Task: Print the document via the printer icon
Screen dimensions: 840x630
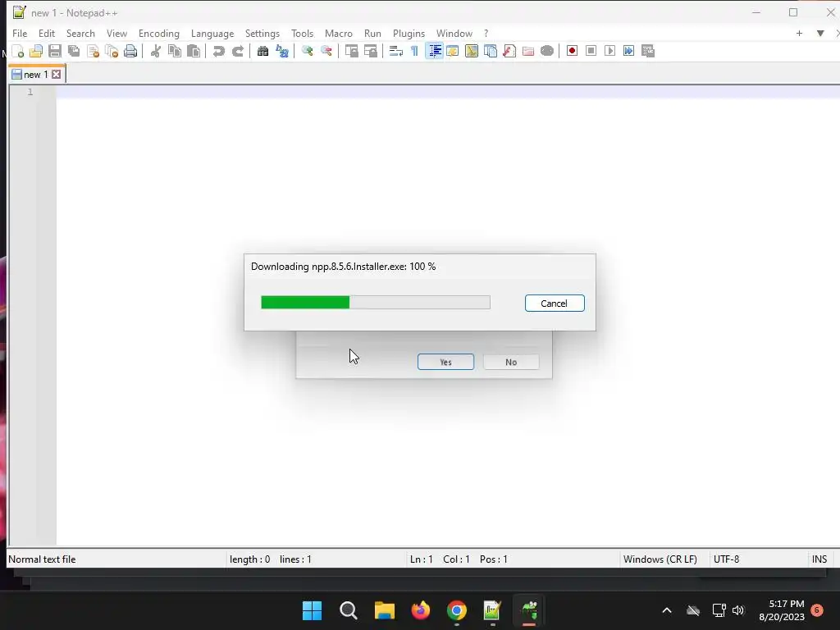Action: point(130,52)
